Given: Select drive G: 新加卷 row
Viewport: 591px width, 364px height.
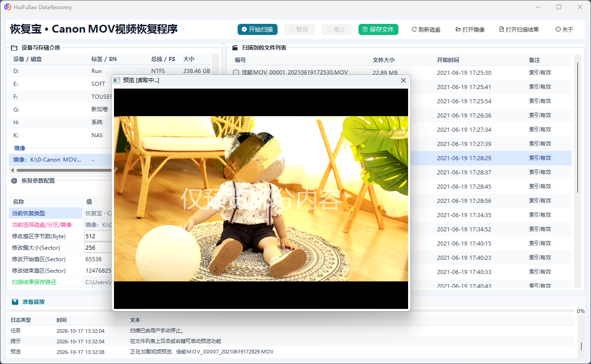Looking at the screenshot, I should tap(60, 110).
